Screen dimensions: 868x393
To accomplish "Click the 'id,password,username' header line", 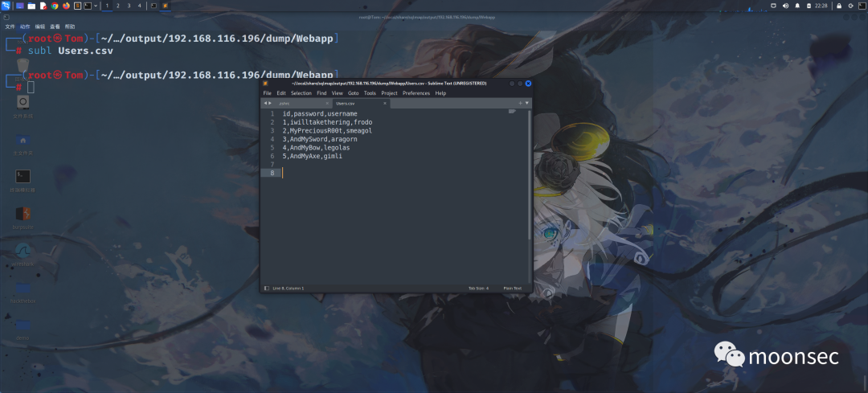I will click(x=320, y=113).
